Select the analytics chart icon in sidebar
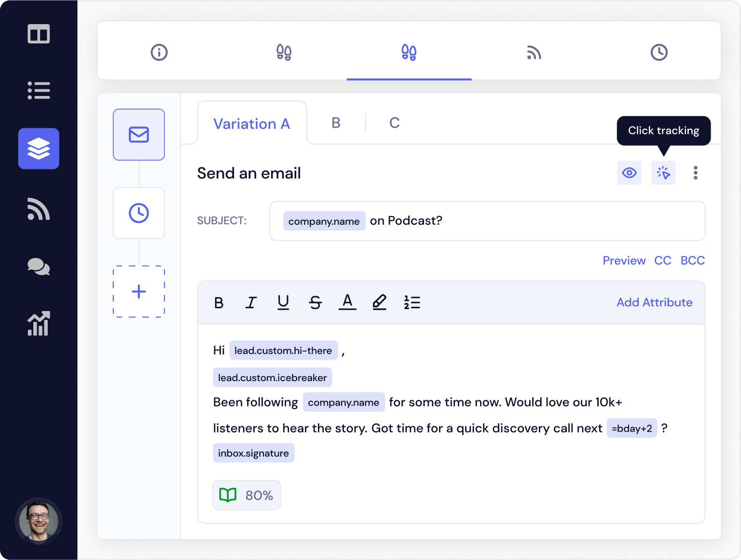This screenshot has width=741, height=560. [x=39, y=324]
